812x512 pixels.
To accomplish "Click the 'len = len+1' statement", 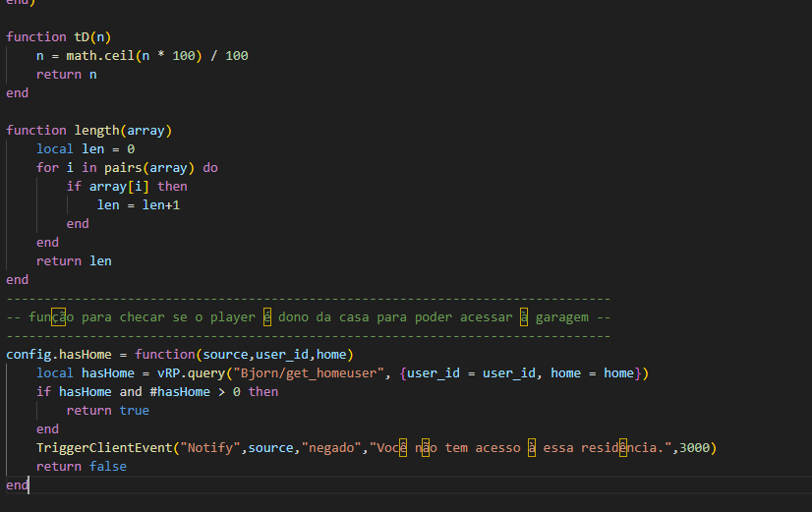I will 139,205.
